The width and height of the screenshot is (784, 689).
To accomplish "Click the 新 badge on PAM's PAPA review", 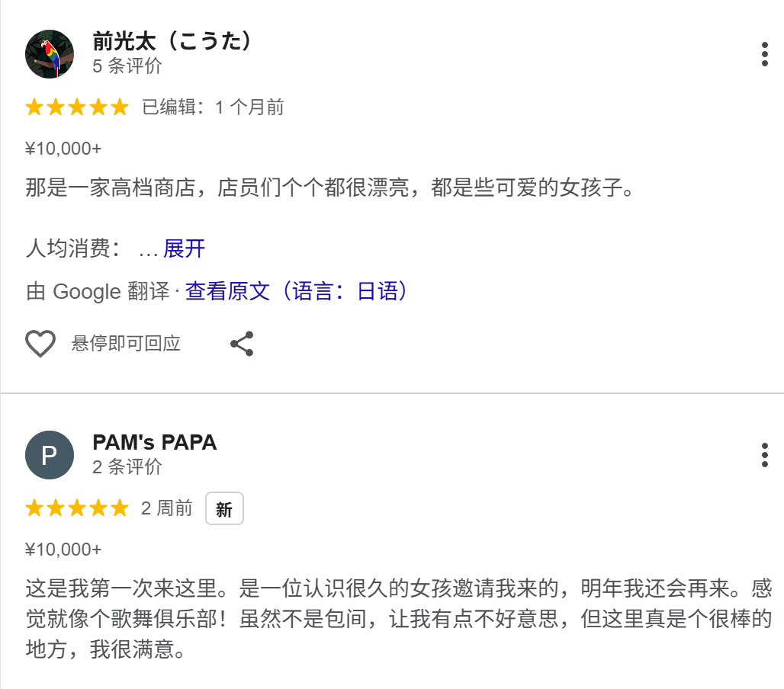I will pyautogui.click(x=224, y=509).
